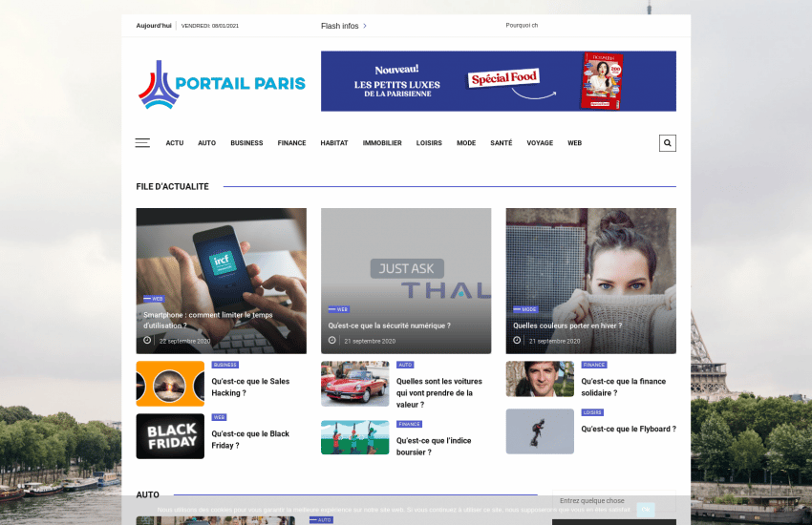
Task: Click the Spécial Food banner ad
Action: (x=498, y=81)
